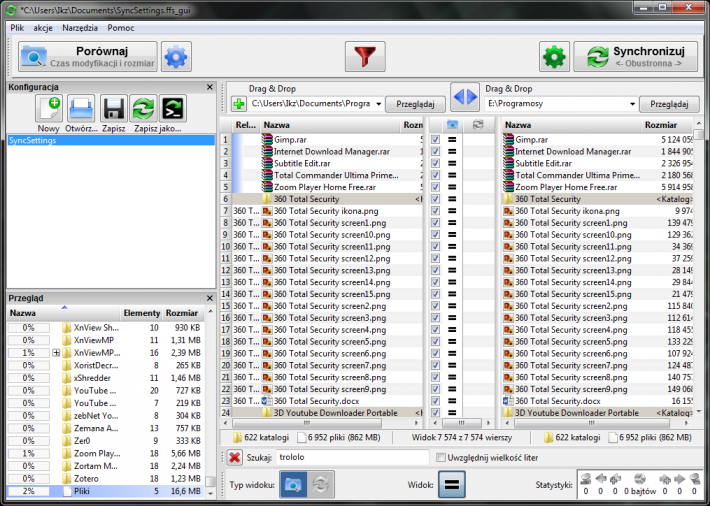This screenshot has width=710, height=506.
Task: Uncheck row 2 Internet Download Manager checkbox
Action: pyautogui.click(x=435, y=152)
